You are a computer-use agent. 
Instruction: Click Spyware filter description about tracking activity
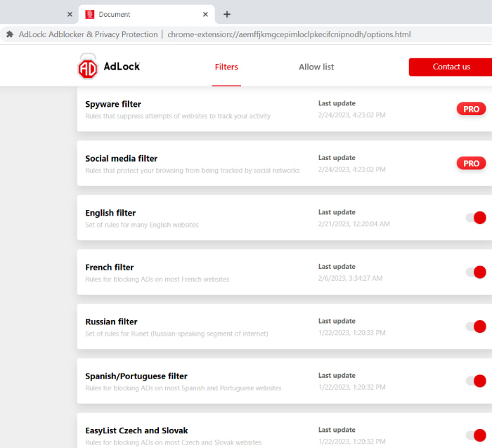[x=178, y=116]
